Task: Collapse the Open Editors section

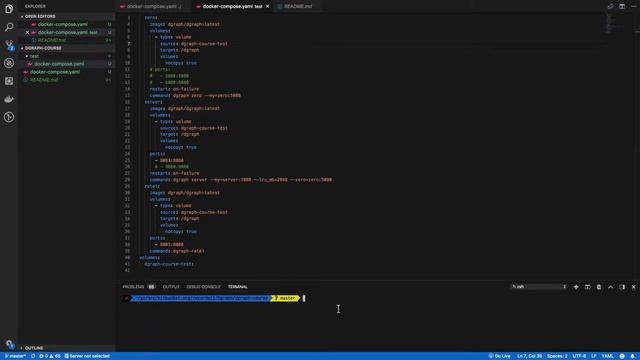Action: [40, 16]
